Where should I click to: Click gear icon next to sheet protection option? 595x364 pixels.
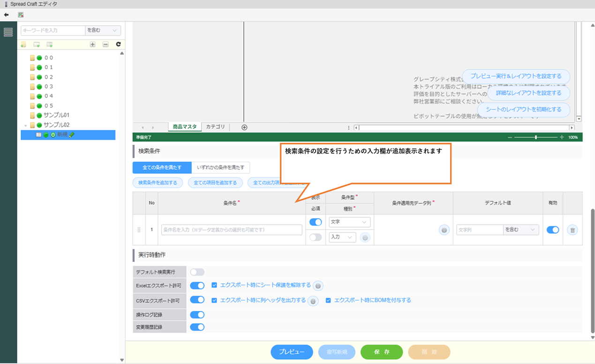(318, 286)
